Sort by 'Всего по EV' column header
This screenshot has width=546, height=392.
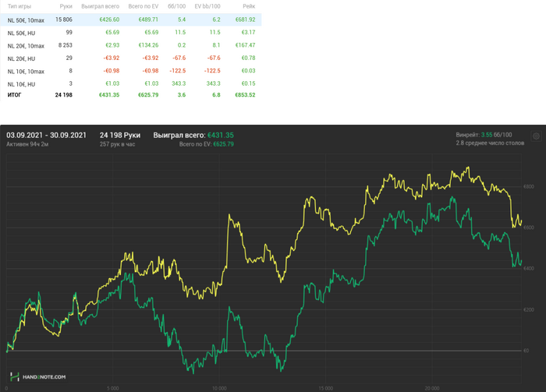point(143,6)
